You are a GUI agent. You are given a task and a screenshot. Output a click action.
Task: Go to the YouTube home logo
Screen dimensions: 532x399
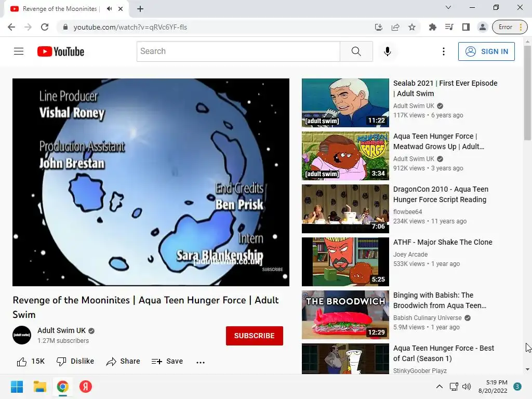(61, 51)
